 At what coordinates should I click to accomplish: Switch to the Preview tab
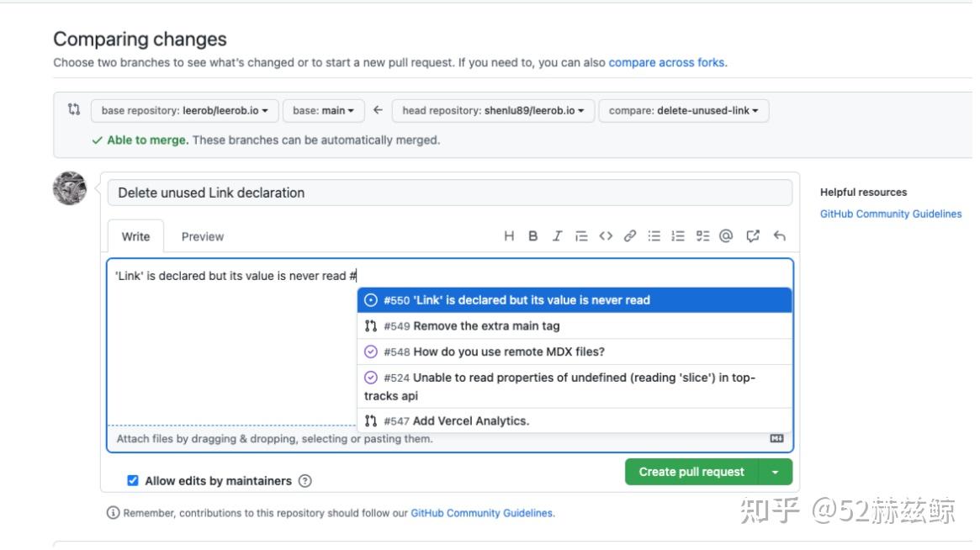[x=202, y=236]
